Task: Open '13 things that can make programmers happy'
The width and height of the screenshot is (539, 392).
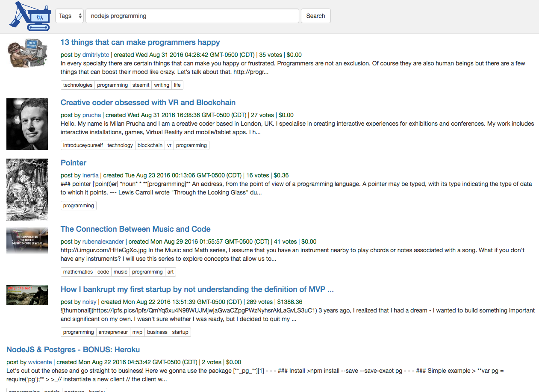Action: (140, 42)
